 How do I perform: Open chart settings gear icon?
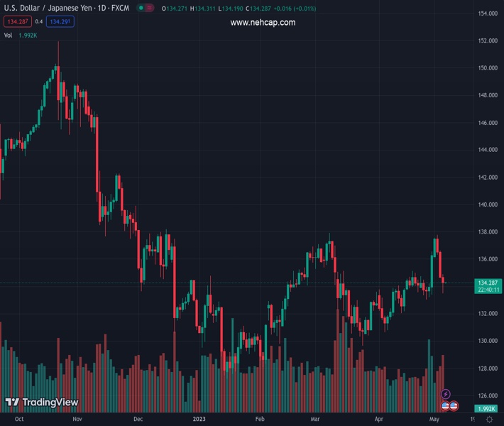pyautogui.click(x=489, y=420)
